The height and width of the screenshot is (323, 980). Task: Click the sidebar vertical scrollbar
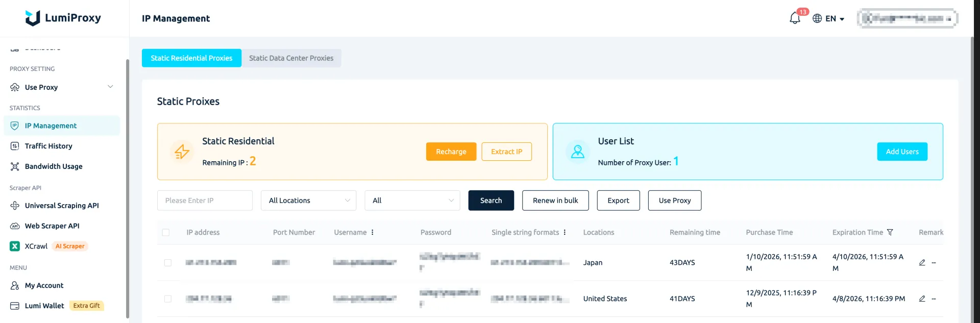click(x=128, y=189)
